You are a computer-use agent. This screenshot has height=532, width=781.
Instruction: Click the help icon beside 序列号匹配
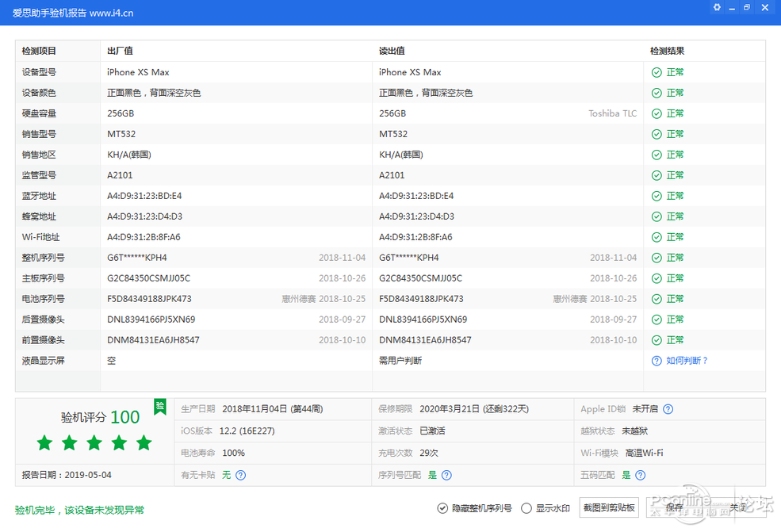(x=446, y=475)
